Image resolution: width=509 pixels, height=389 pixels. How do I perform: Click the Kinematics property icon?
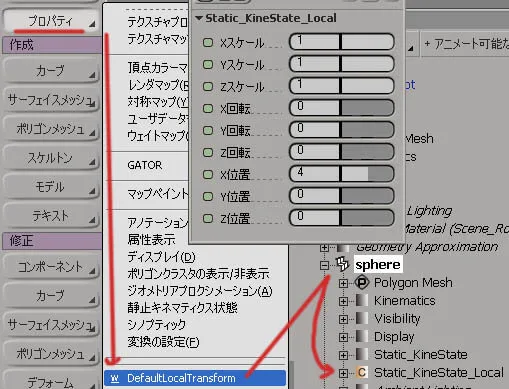(x=362, y=300)
